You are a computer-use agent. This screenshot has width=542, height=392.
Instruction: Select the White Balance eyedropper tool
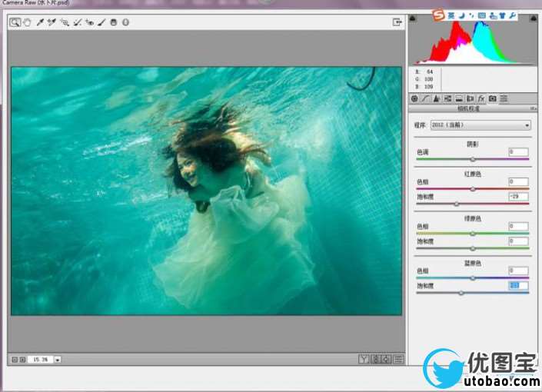point(40,22)
